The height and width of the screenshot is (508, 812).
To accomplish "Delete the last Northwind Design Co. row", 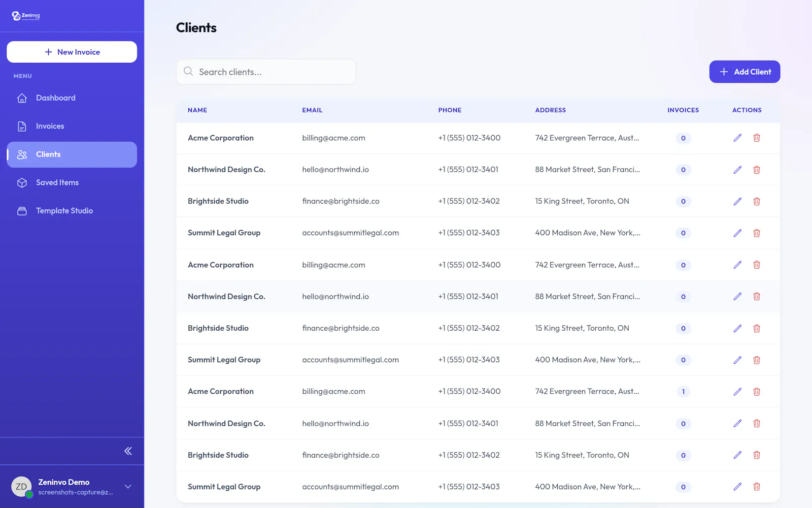I will click(757, 423).
